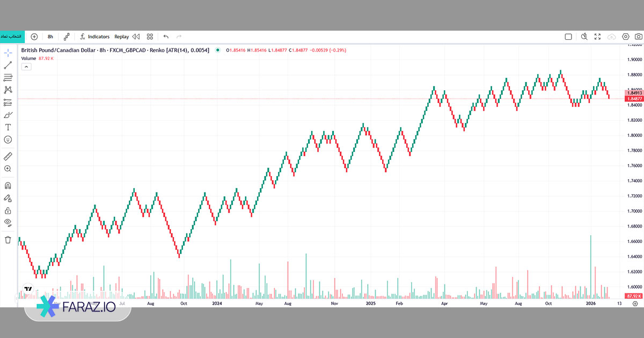
Task: Click the 1.84877 price label on scale
Action: click(633, 99)
